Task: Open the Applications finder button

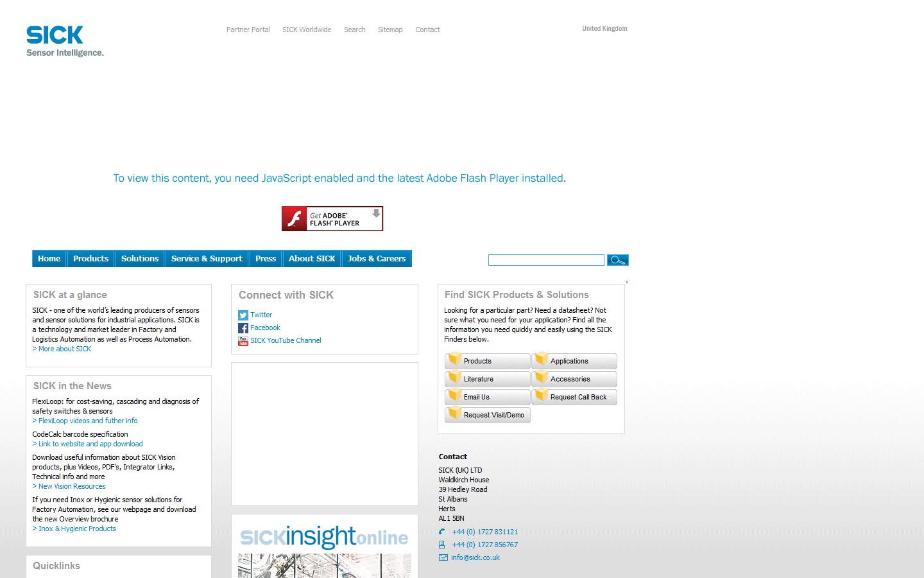Action: [x=574, y=361]
